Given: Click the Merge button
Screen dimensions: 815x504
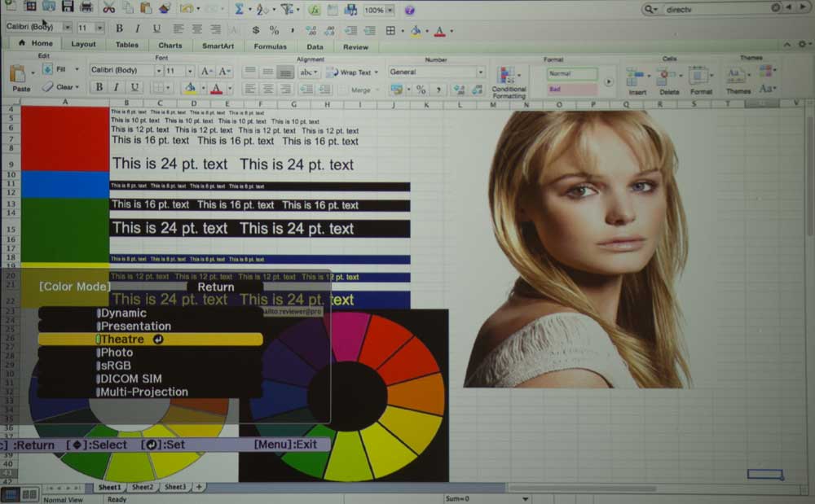Looking at the screenshot, I should pos(360,90).
